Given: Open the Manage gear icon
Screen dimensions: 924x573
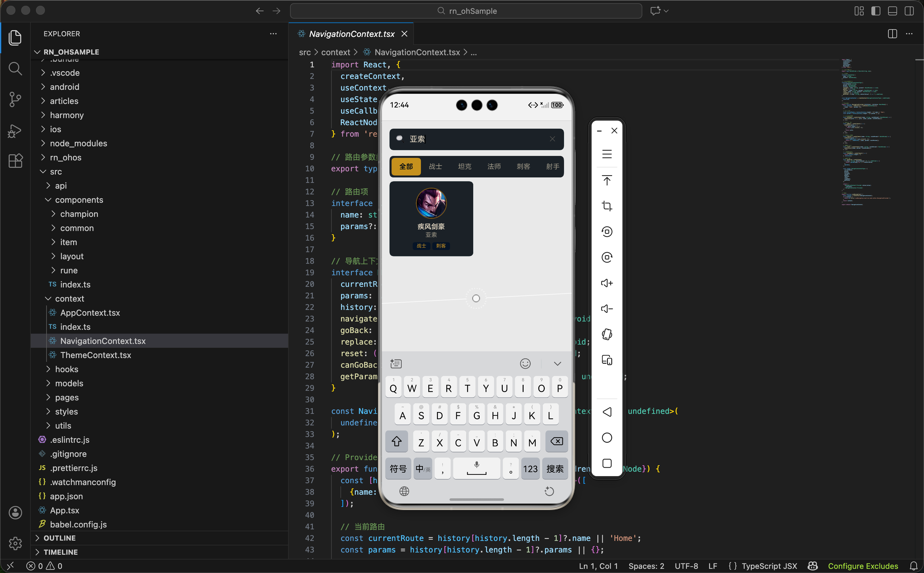Looking at the screenshot, I should coord(15,543).
